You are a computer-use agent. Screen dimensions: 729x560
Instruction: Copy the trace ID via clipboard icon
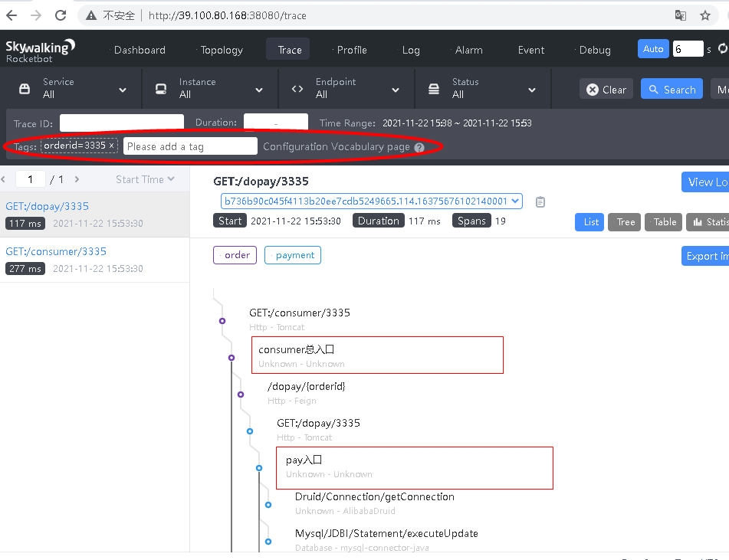pyautogui.click(x=540, y=201)
